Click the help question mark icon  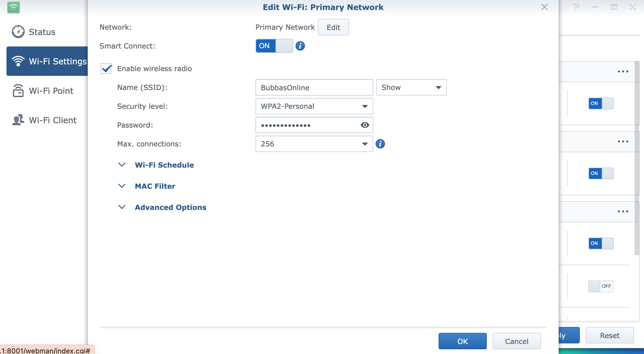pyautogui.click(x=576, y=7)
